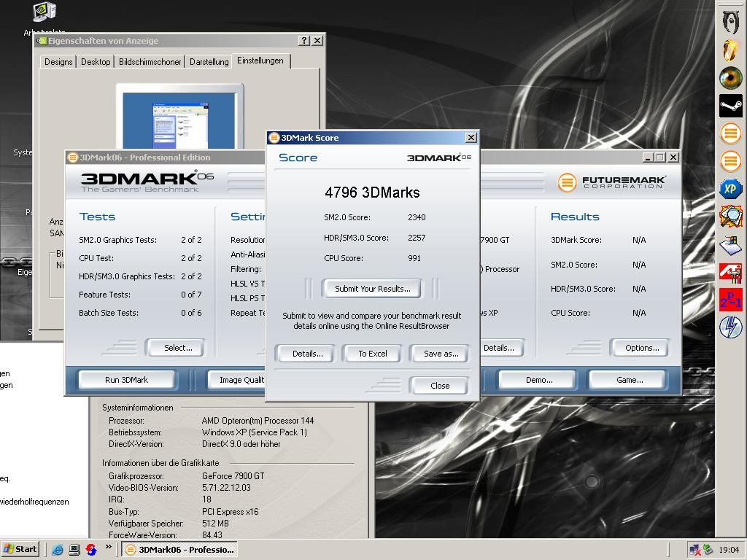
Task: Select the Einstellungen tab
Action: 260,61
